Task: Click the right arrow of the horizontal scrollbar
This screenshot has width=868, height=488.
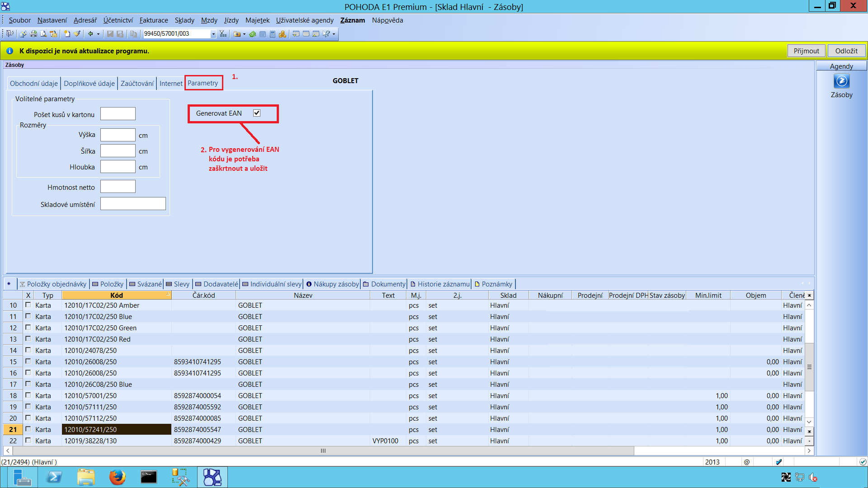Action: click(809, 450)
